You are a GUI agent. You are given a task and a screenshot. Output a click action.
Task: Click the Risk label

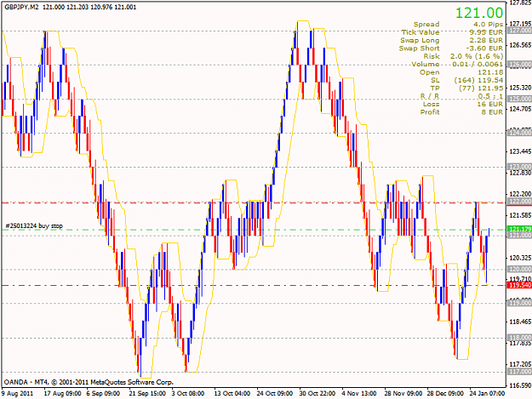click(432, 56)
